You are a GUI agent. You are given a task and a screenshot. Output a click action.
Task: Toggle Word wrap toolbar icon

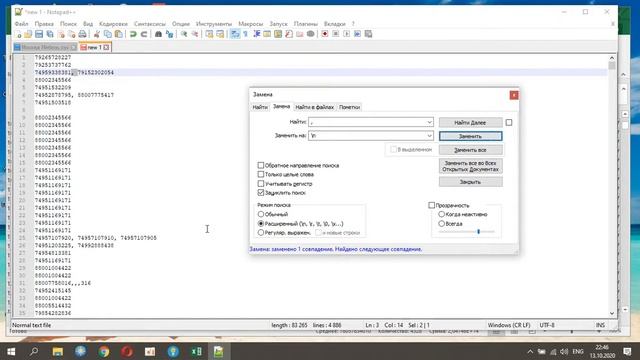pyautogui.click(x=235, y=34)
